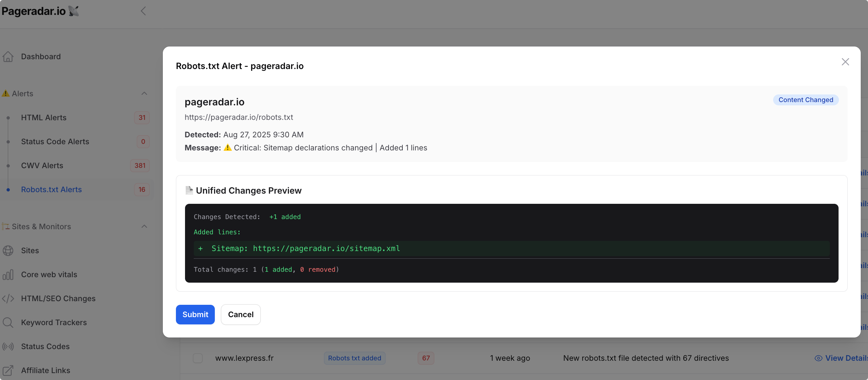Click the warning icon in the Message line

tap(228, 147)
